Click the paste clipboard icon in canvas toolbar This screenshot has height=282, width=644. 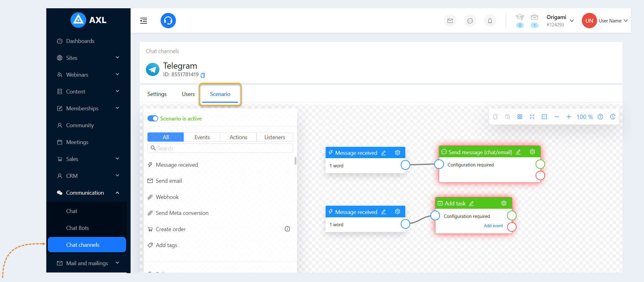pyautogui.click(x=507, y=117)
